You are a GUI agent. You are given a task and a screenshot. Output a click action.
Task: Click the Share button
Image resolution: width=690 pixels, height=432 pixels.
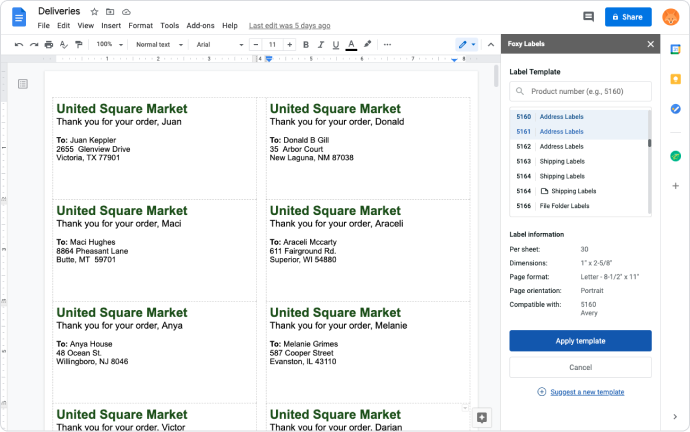(x=628, y=17)
